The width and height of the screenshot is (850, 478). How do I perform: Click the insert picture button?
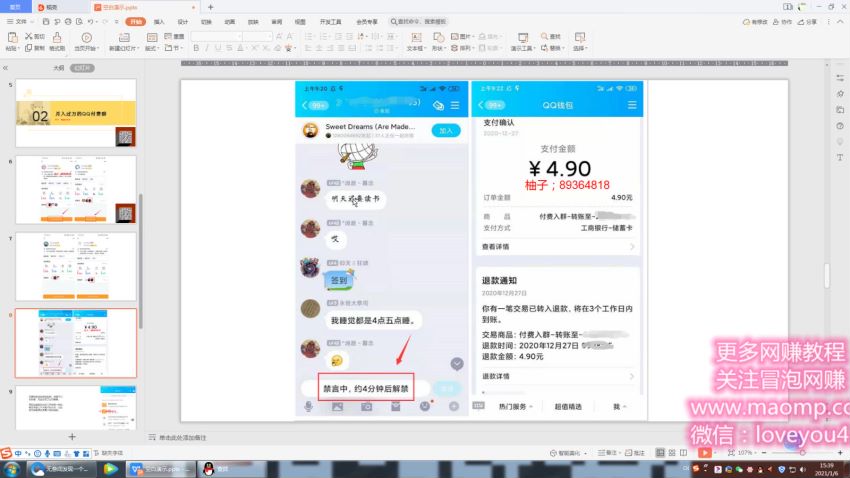click(461, 36)
